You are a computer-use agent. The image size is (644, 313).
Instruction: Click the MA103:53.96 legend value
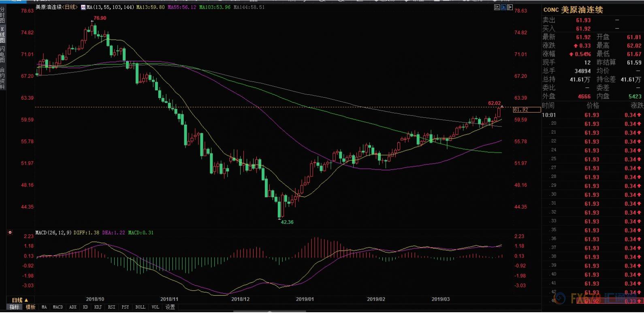point(215,7)
